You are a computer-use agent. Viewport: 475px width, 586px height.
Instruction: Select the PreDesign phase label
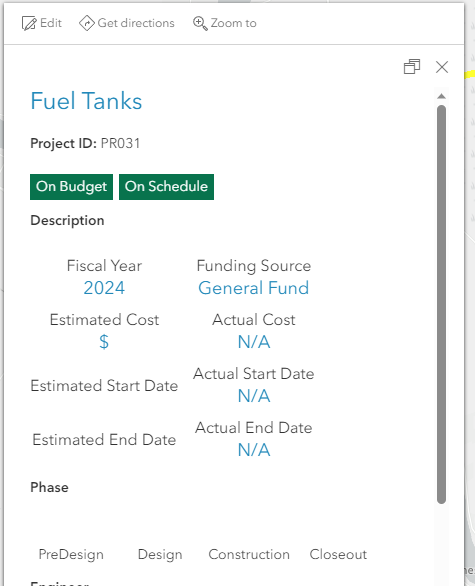click(71, 554)
